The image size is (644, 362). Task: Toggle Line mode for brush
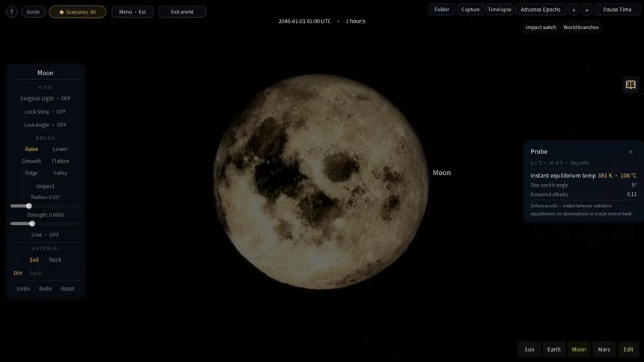pos(45,235)
